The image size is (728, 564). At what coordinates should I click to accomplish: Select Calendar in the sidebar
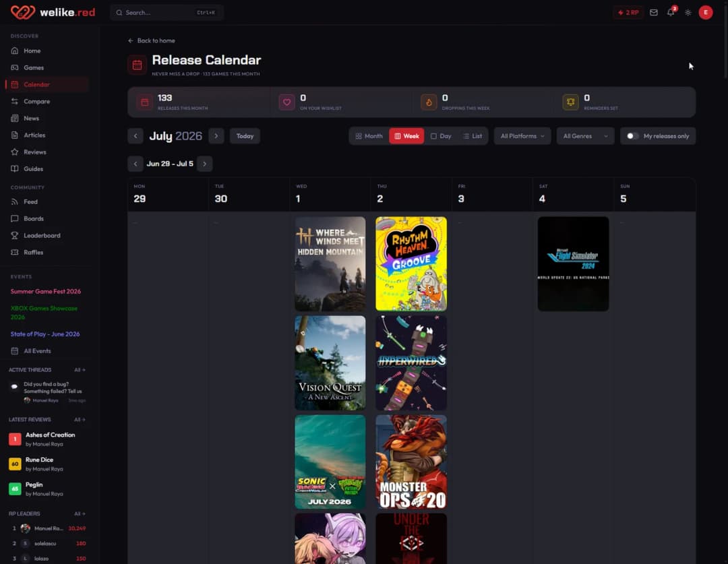pos(47,84)
